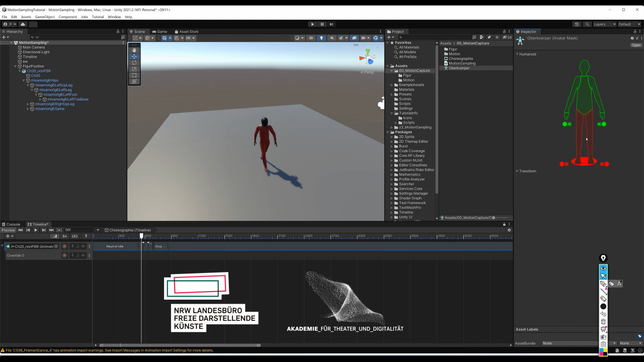The image size is (644, 362).
Task: Expand the ExampleAssets folder in Project
Action: pos(391,85)
